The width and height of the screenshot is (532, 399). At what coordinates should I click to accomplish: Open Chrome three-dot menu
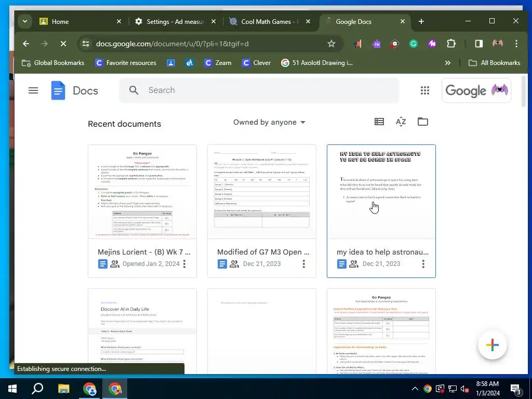click(x=516, y=44)
